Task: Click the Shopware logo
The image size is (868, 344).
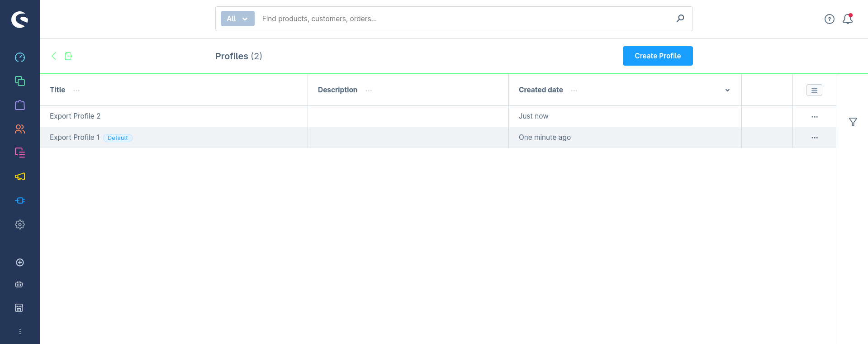Action: [20, 19]
